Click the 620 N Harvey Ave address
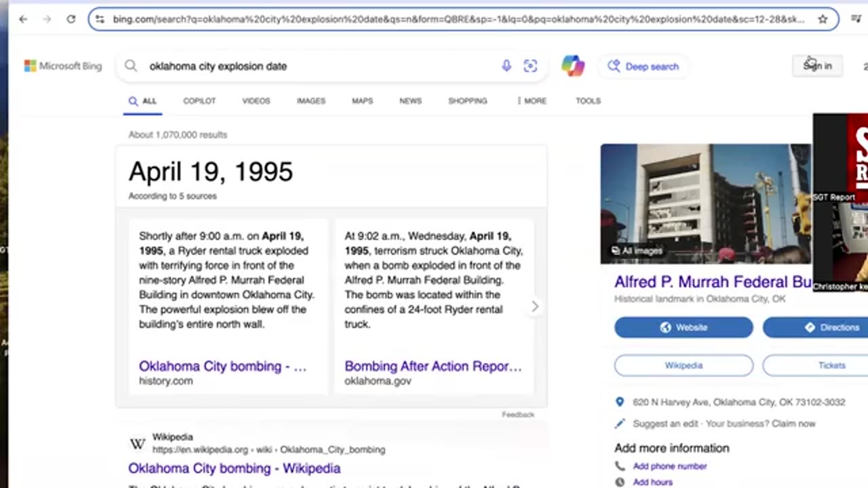Screen dimensions: 868x488 click(739, 402)
